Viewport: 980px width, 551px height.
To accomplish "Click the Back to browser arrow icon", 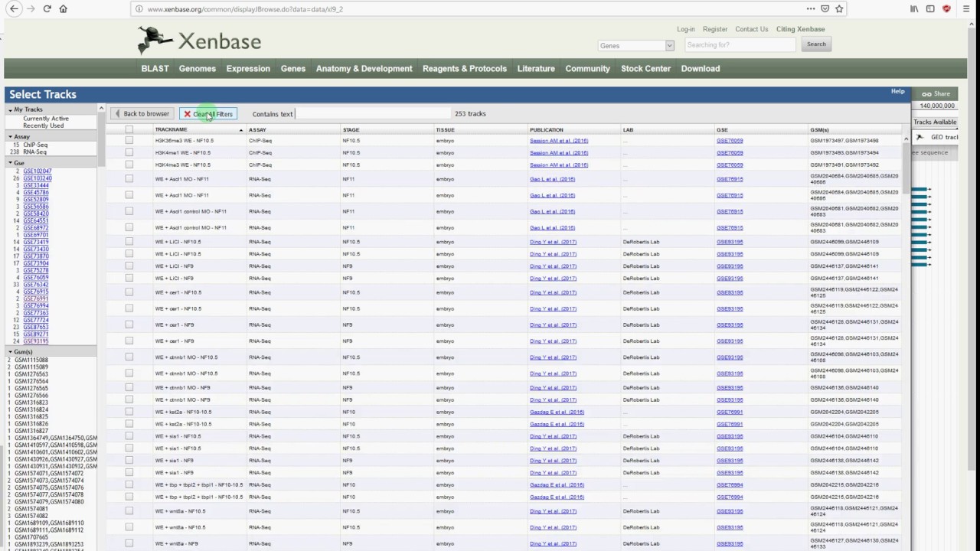I will point(118,114).
